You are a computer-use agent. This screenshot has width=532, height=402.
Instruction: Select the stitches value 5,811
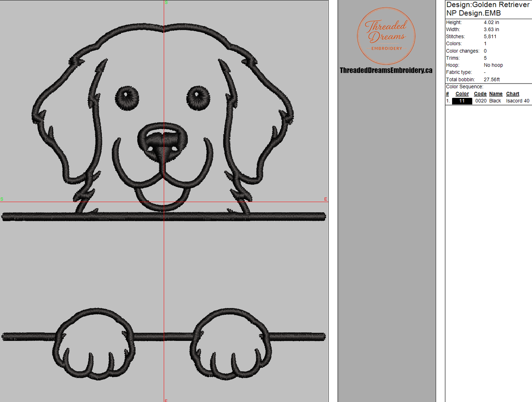tap(490, 36)
